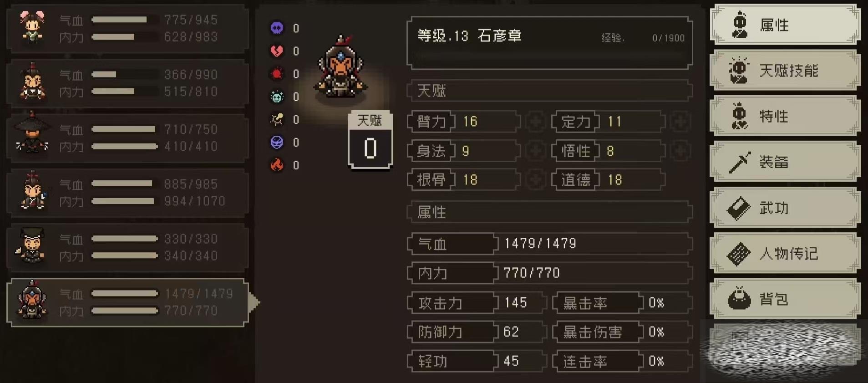Screen dimensions: 868x383
Task: Click the 石彦章 character sprite portrait
Action: pyautogui.click(x=341, y=67)
